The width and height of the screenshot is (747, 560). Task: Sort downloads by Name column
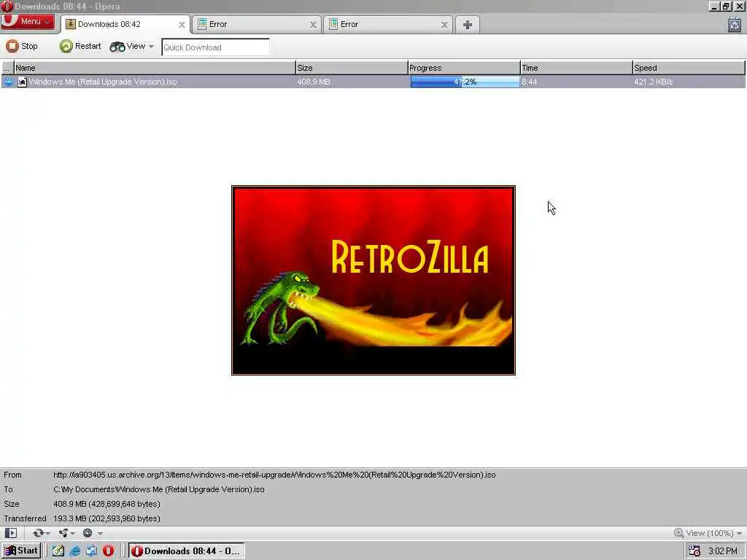tap(155, 68)
